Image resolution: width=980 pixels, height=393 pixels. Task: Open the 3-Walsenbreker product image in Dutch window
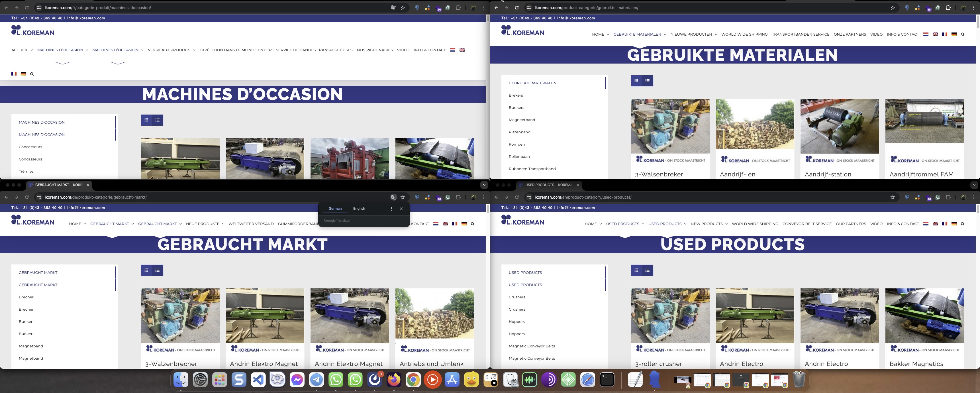point(670,126)
